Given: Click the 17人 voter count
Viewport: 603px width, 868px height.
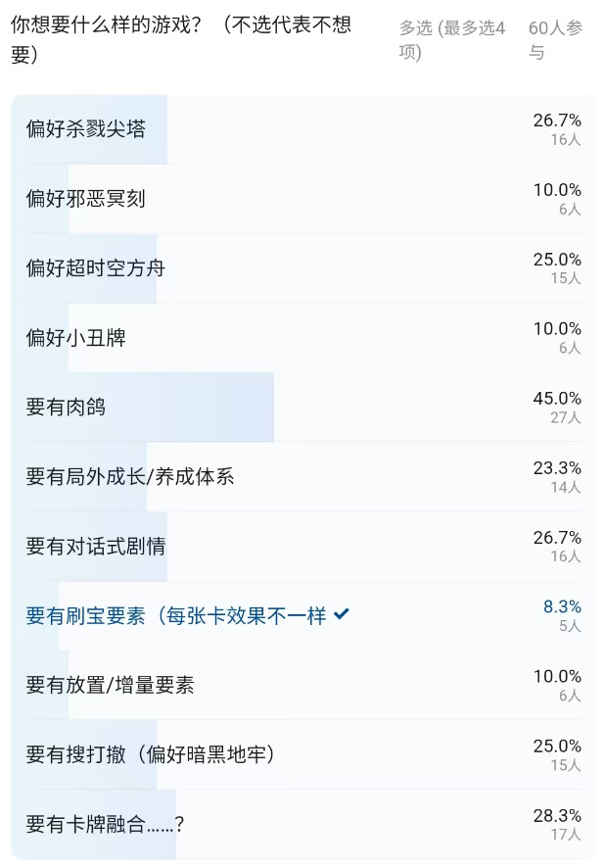Looking at the screenshot, I should coord(566,835).
